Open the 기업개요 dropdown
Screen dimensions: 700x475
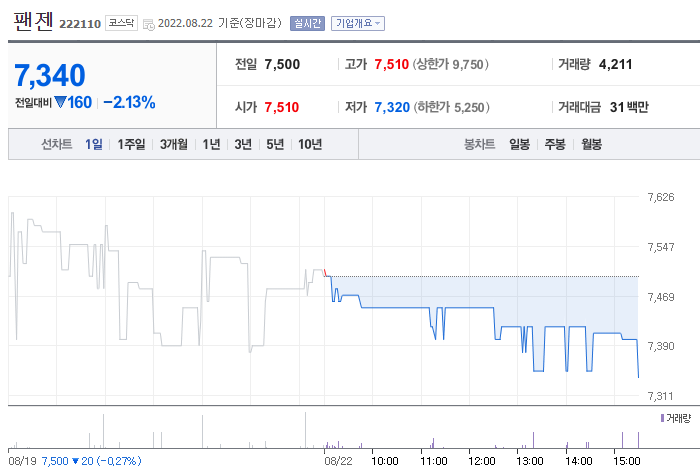358,23
